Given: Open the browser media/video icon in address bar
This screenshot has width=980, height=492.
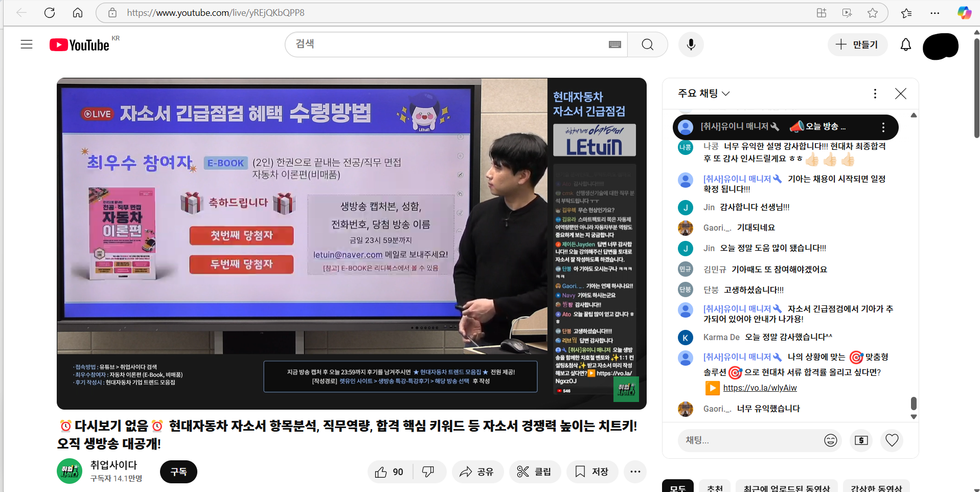Looking at the screenshot, I should tap(847, 13).
